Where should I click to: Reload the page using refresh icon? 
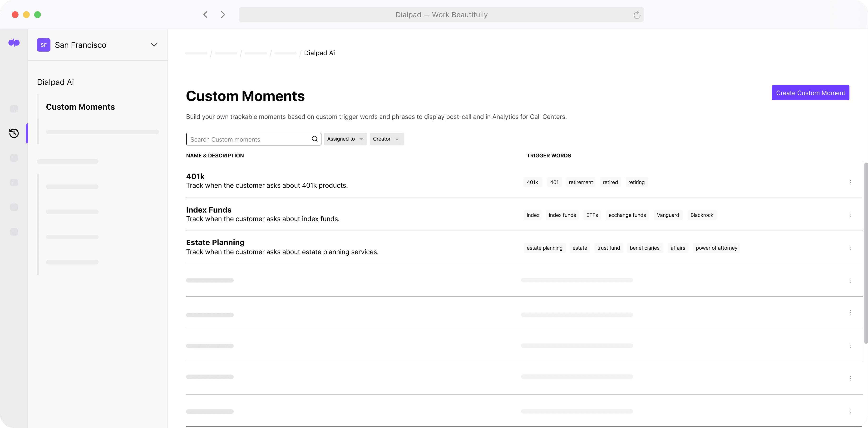(x=636, y=15)
